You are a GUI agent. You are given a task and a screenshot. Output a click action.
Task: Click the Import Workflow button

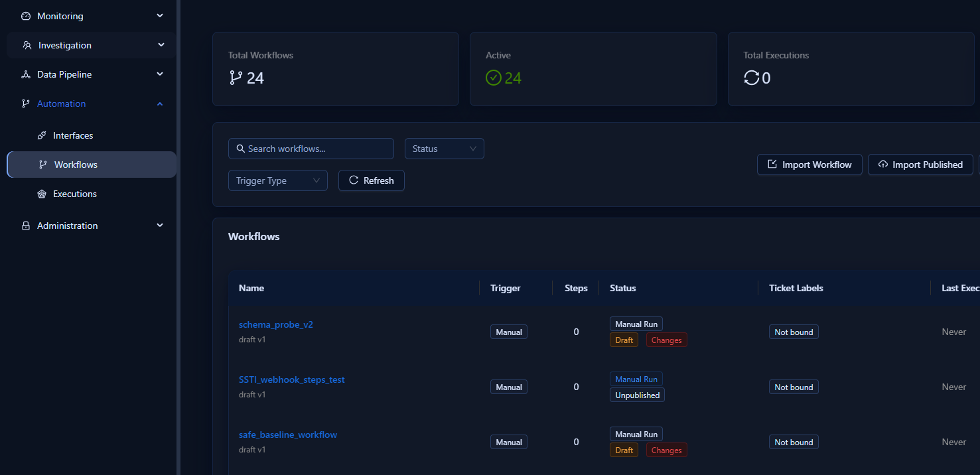click(x=809, y=165)
